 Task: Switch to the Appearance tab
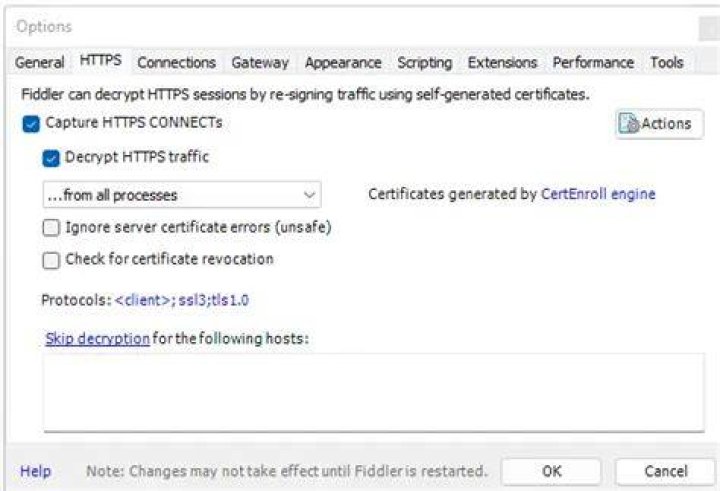tap(343, 62)
